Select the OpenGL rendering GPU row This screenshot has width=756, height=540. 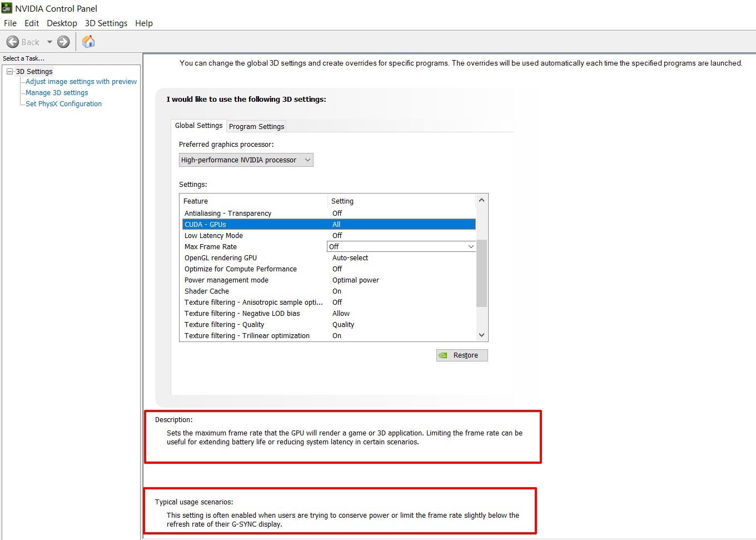[329, 258]
